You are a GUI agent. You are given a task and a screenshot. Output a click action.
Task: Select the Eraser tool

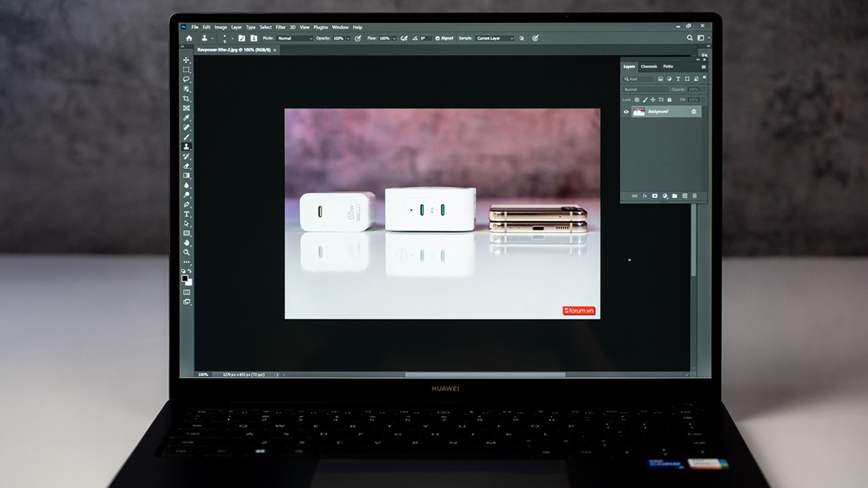point(187,166)
